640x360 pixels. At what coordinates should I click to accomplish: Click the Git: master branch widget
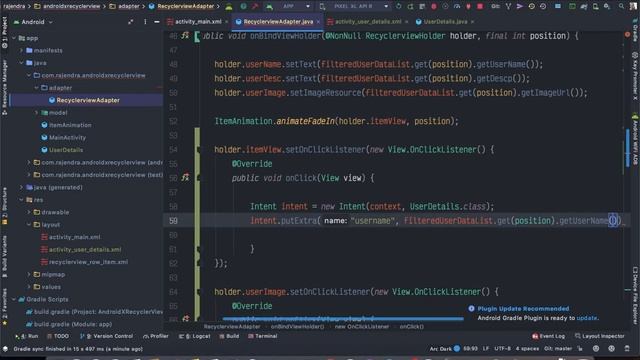558,349
